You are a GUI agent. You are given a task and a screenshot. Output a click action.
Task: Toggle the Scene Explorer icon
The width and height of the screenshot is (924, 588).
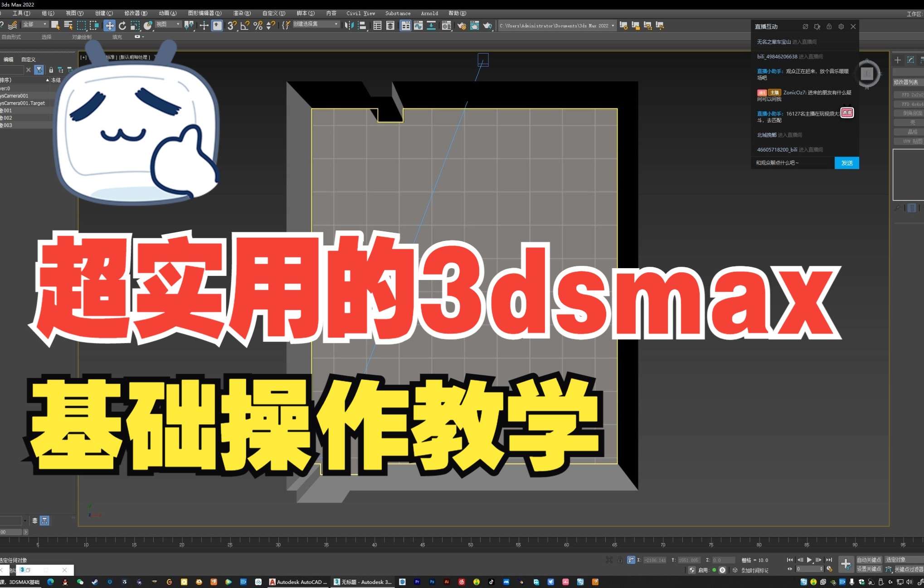click(377, 25)
